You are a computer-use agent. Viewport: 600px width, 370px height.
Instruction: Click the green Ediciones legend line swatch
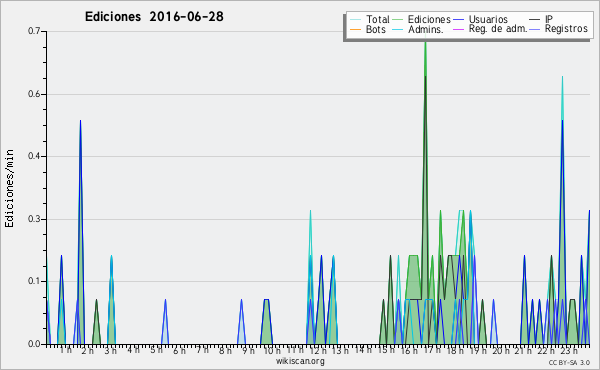(398, 20)
